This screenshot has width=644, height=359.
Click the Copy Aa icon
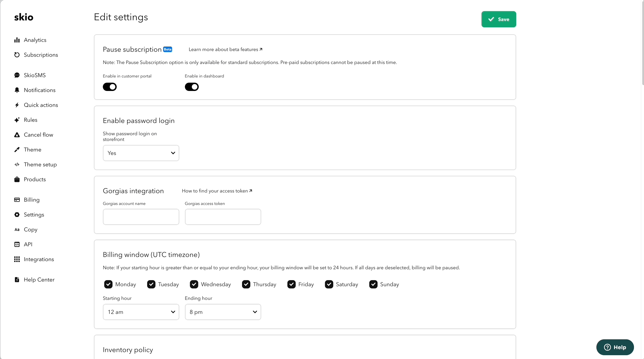17,230
